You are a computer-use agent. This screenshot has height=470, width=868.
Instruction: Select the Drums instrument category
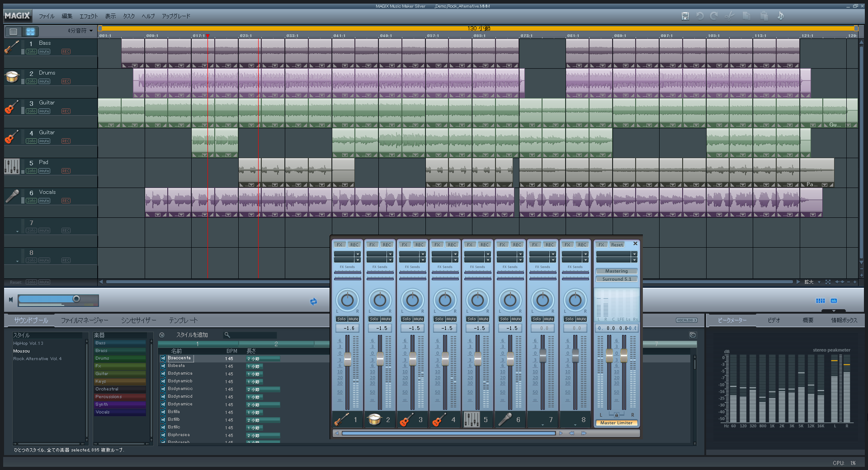point(120,358)
